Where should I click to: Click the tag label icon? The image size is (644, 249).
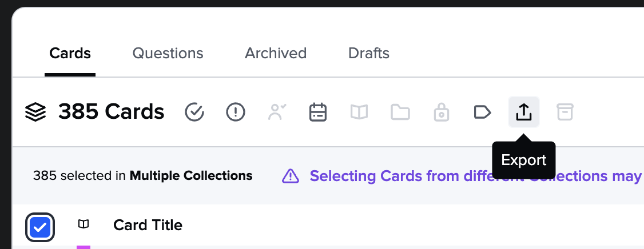[482, 112]
